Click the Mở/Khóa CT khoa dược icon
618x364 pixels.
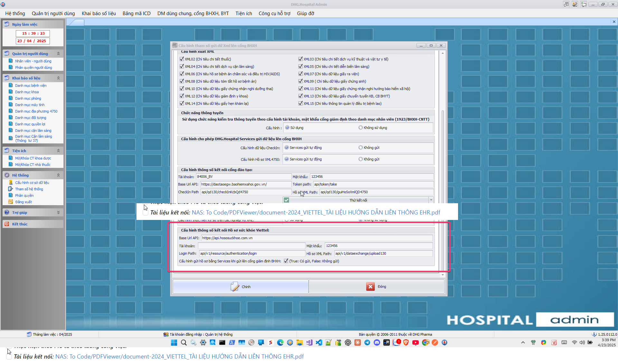[11, 158]
